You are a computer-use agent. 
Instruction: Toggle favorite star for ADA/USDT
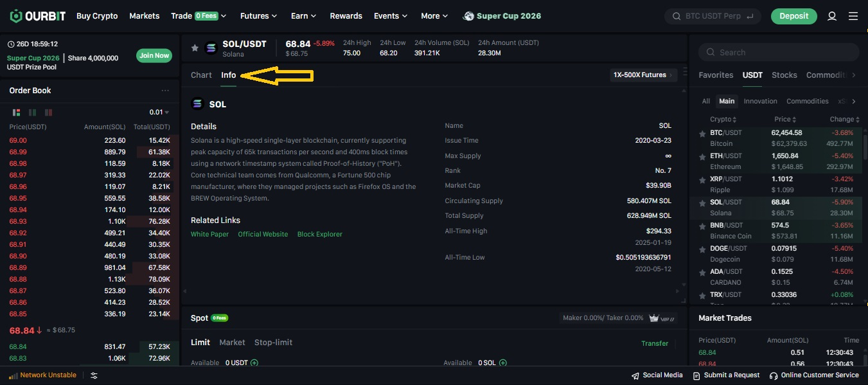click(x=702, y=272)
